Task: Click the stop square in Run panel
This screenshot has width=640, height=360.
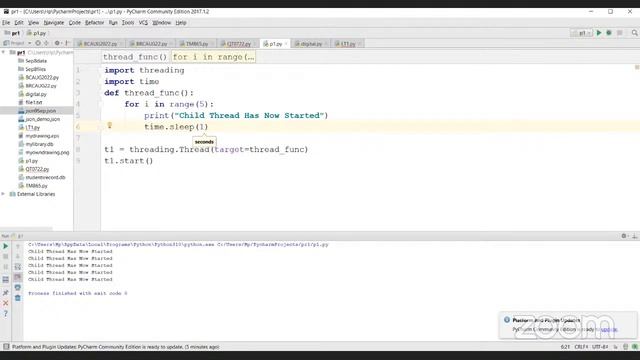Action: (6, 257)
